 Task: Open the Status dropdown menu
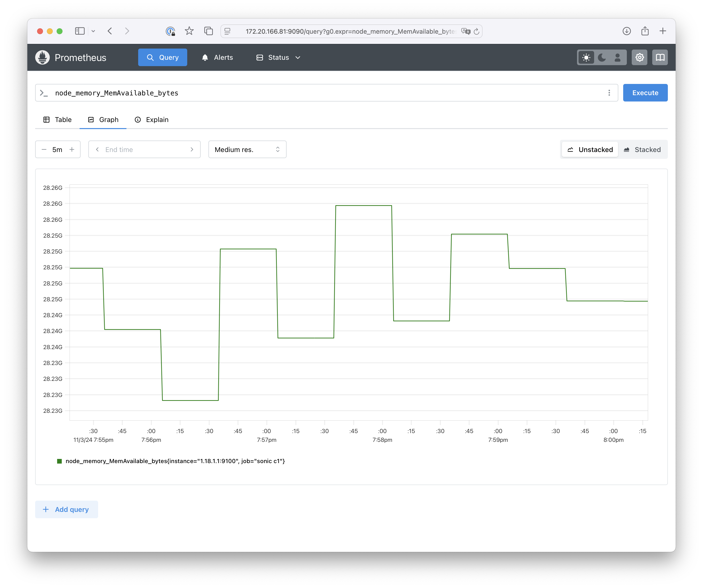(278, 57)
